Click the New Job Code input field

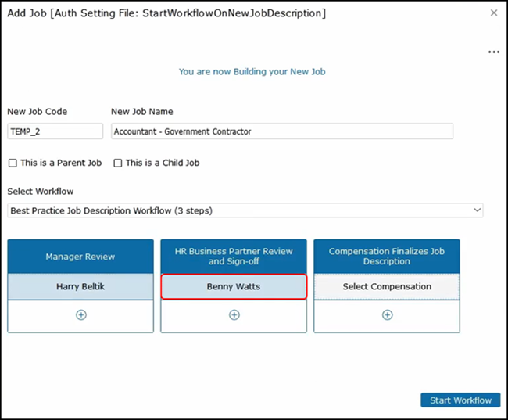click(x=55, y=132)
